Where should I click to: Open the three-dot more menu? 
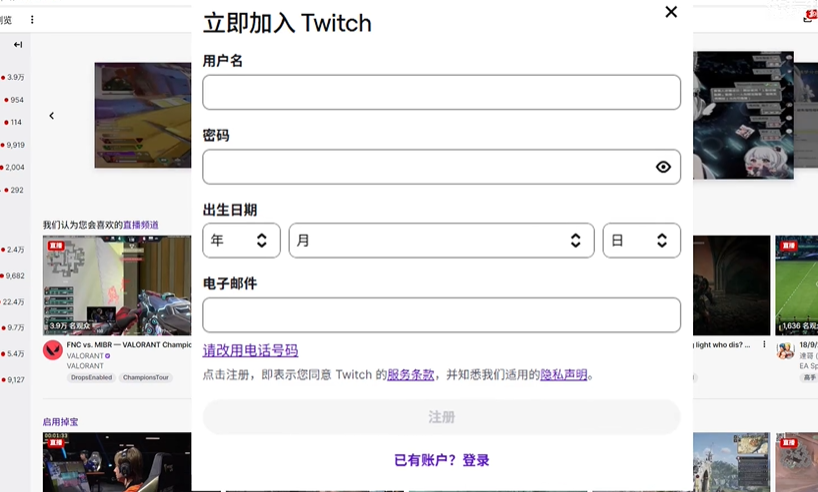pos(32,19)
